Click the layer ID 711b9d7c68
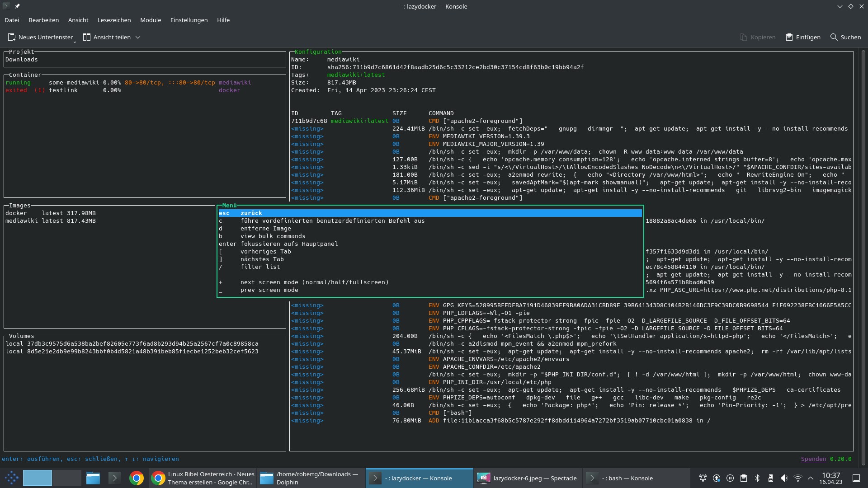 click(x=309, y=121)
